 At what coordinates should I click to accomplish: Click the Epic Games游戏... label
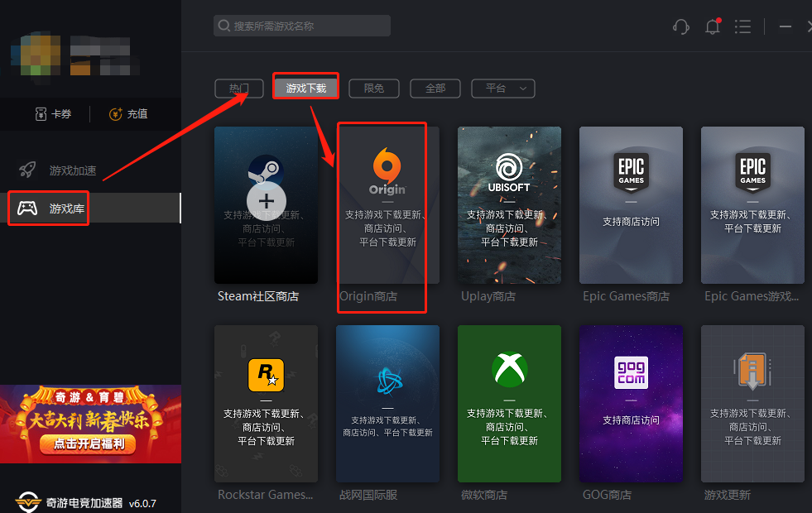pyautogui.click(x=752, y=296)
